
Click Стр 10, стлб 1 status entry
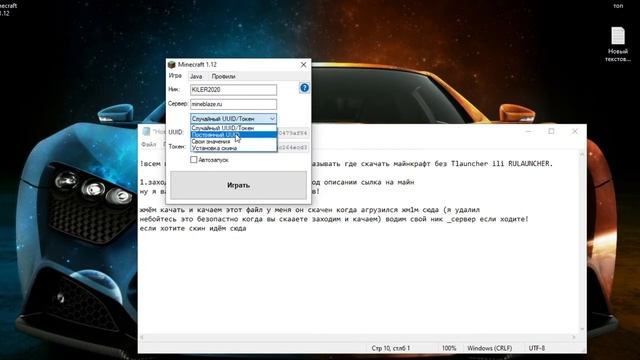pyautogui.click(x=391, y=348)
